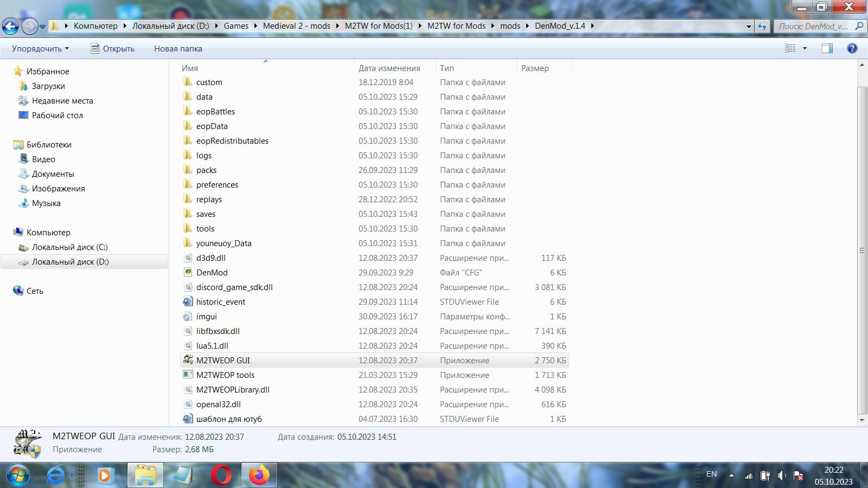868x488 pixels.
Task: Select Games in the address breadcrumb
Action: pyautogui.click(x=236, y=26)
